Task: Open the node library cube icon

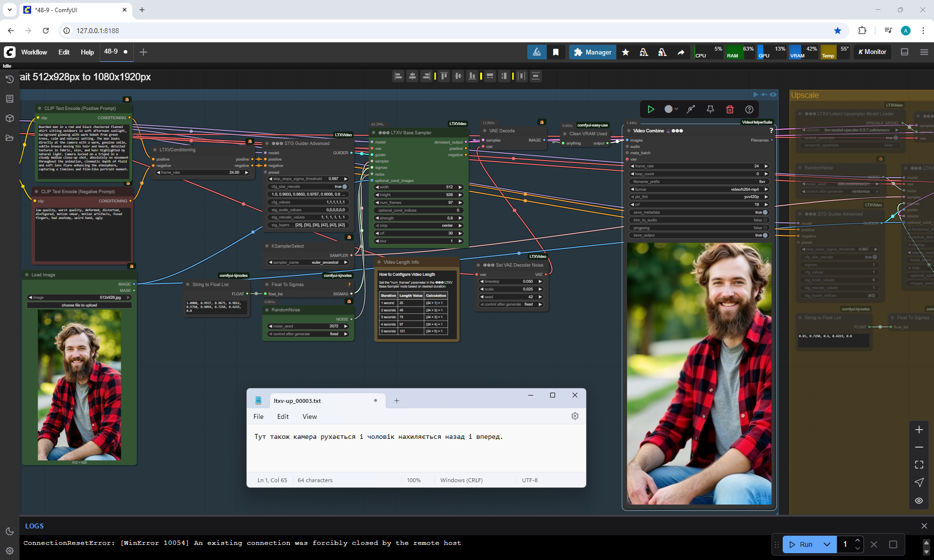Action: pos(9,118)
